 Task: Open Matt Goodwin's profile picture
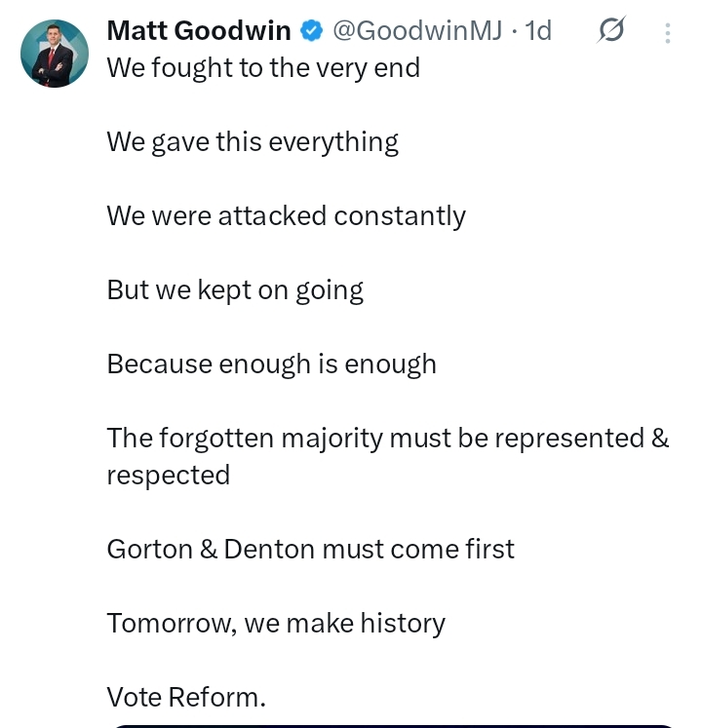(x=55, y=54)
